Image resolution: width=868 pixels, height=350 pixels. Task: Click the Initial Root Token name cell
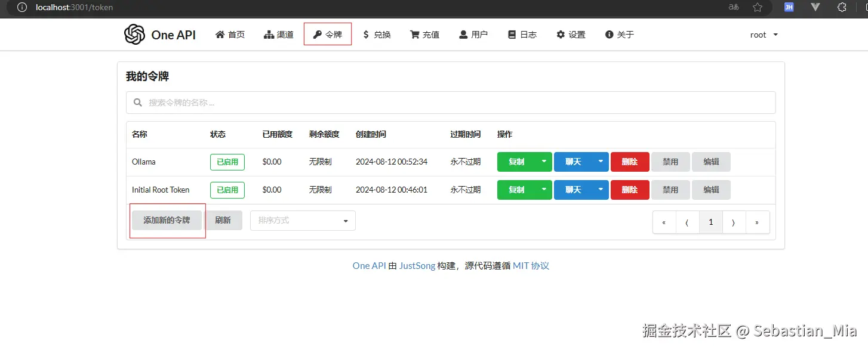pos(161,190)
